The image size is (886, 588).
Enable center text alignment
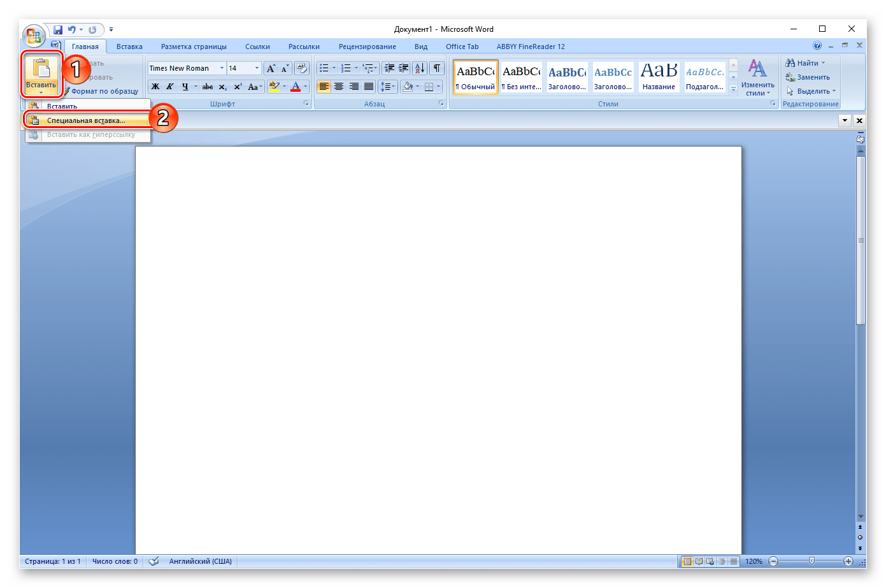pos(339,87)
